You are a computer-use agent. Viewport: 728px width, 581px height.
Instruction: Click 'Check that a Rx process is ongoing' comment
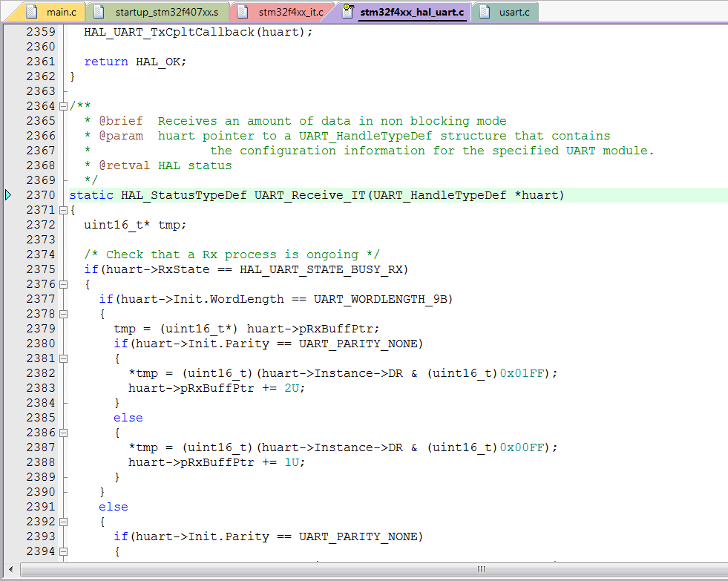pyautogui.click(x=232, y=255)
